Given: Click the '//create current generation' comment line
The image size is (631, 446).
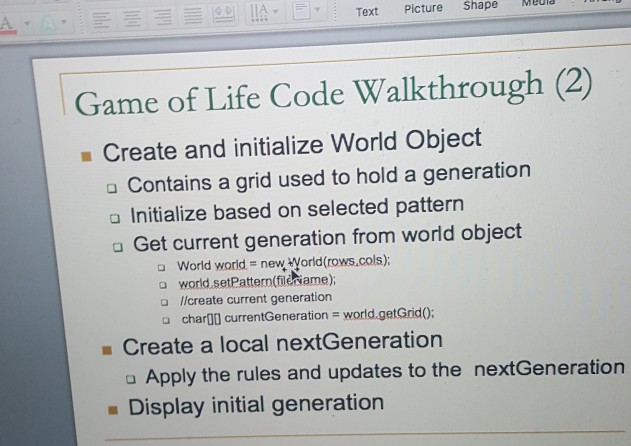Looking at the screenshot, I should tap(256, 299).
